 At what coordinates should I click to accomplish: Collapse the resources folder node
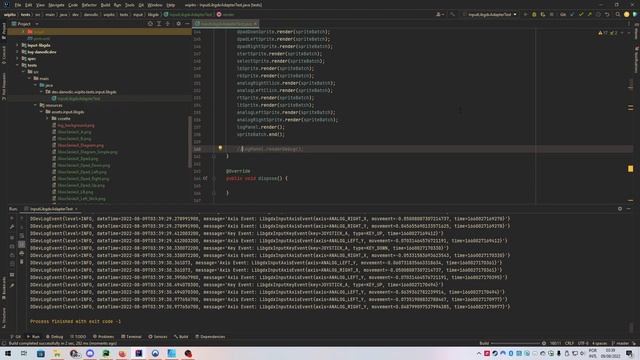[x=36, y=105]
